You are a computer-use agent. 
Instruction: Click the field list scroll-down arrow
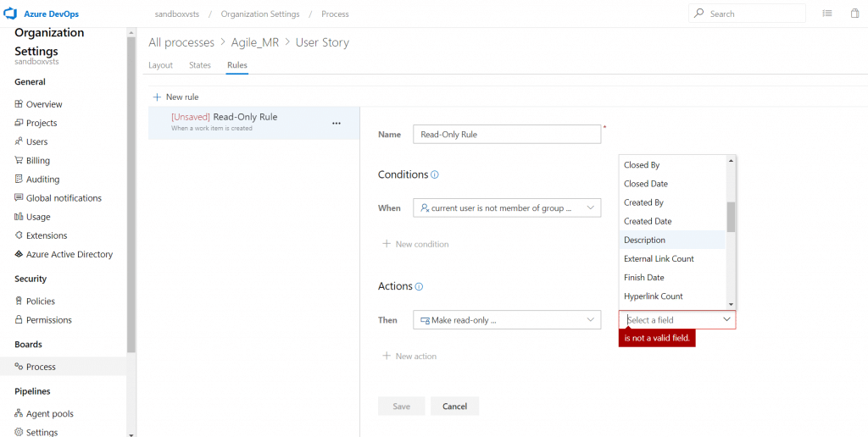click(x=731, y=304)
